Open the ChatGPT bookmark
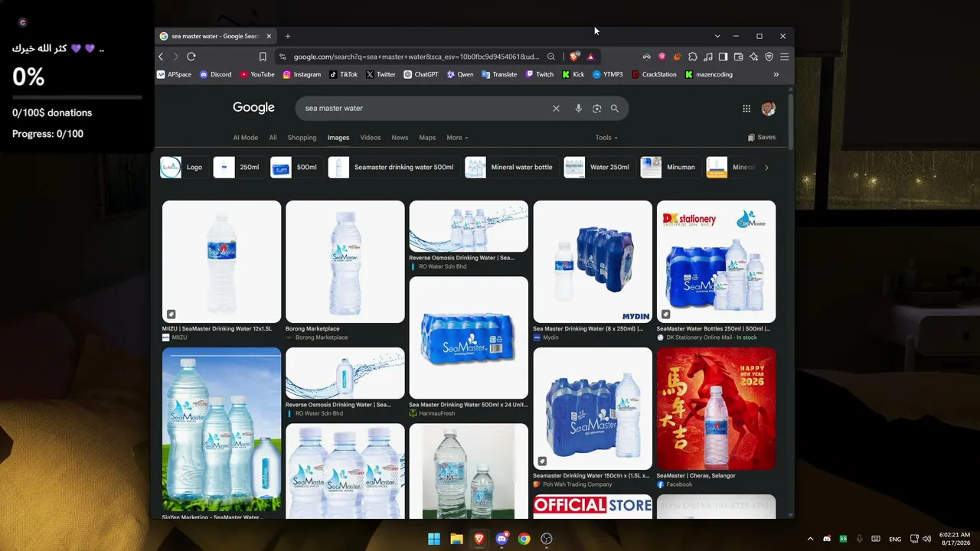Viewport: 980px width, 551px height. (421, 74)
